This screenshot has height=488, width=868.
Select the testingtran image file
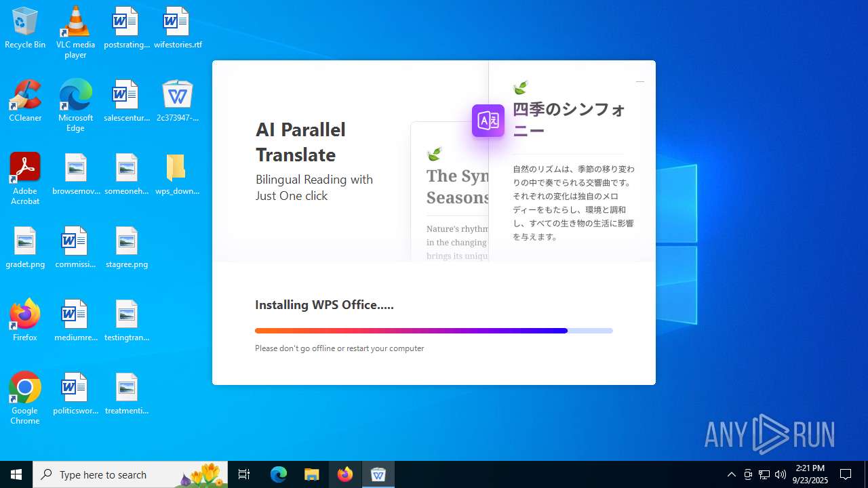tap(126, 321)
